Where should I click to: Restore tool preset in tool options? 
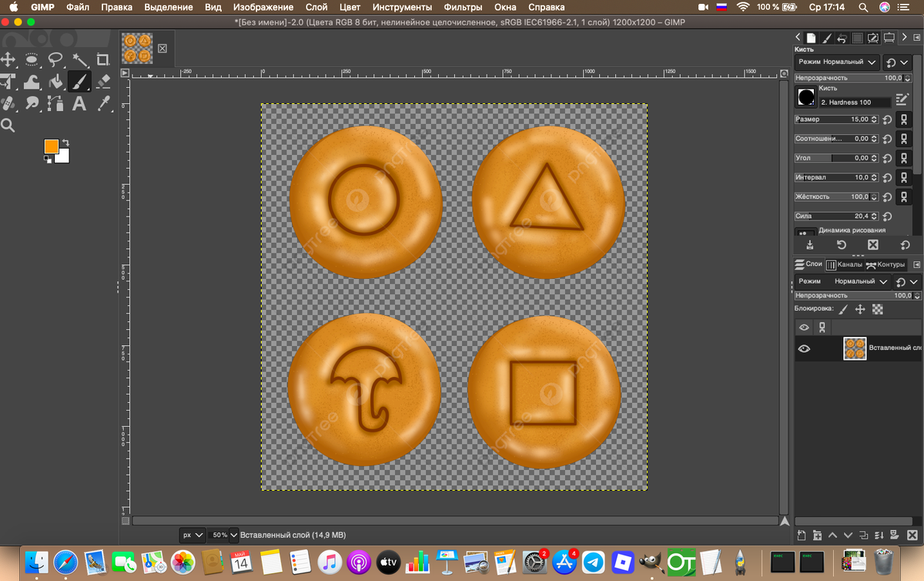[x=841, y=245]
